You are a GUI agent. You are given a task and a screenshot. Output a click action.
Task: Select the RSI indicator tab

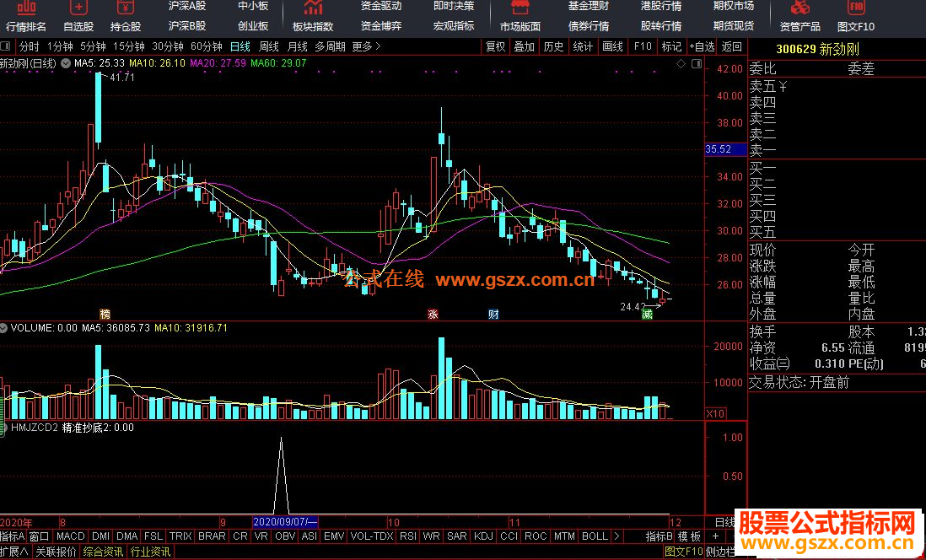(x=408, y=536)
